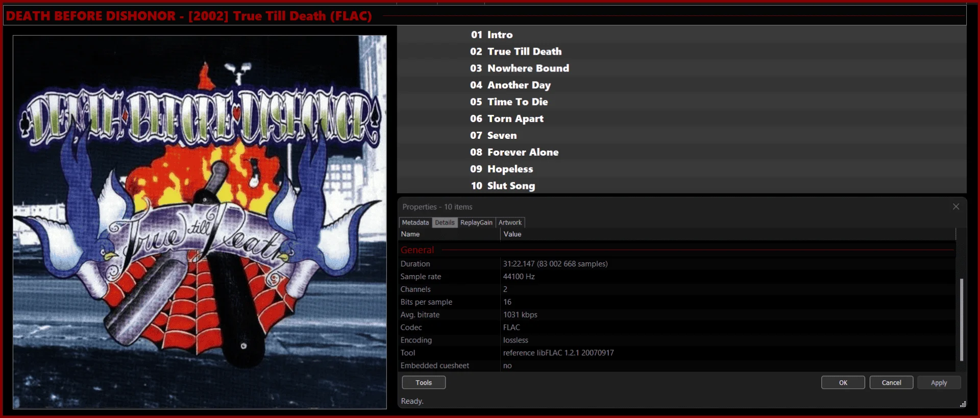This screenshot has width=980, height=418.
Task: Select track 08 Forever Alone
Action: click(x=682, y=153)
